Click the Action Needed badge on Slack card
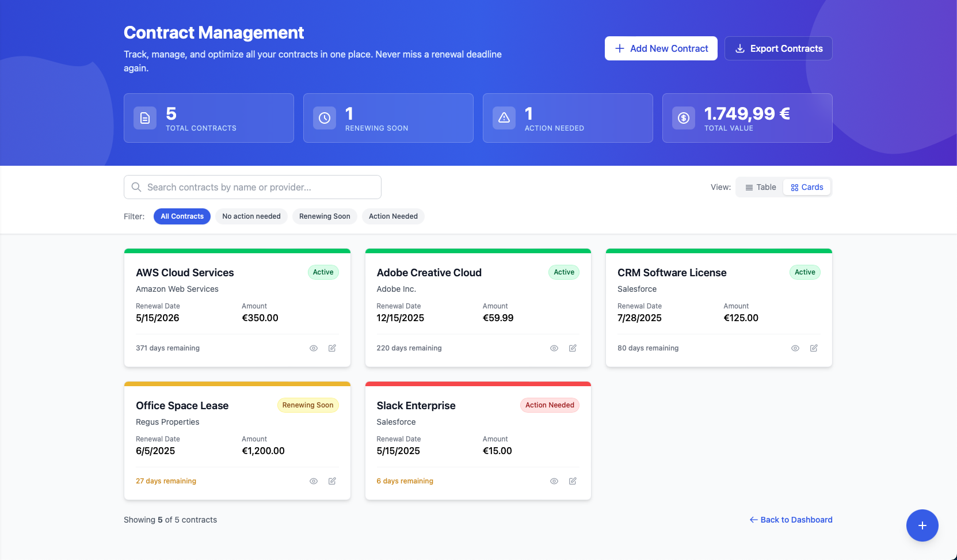The height and width of the screenshot is (560, 957). (x=550, y=405)
